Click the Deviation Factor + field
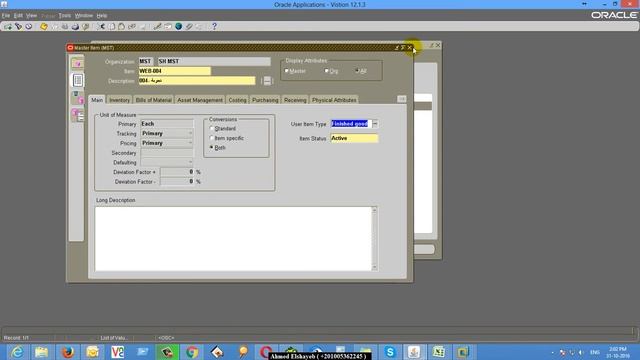This screenshot has height=360, width=640. pos(177,172)
